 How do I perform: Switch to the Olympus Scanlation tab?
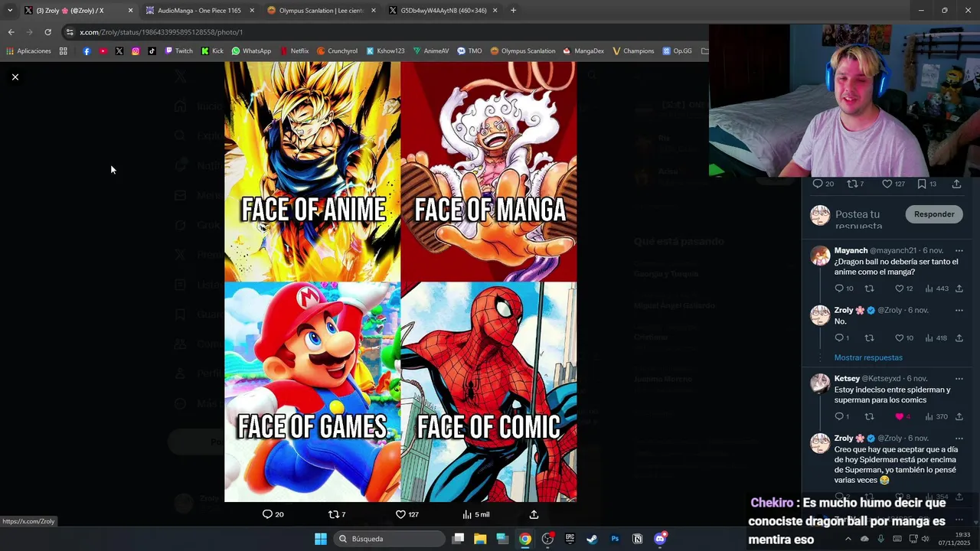(x=320, y=11)
